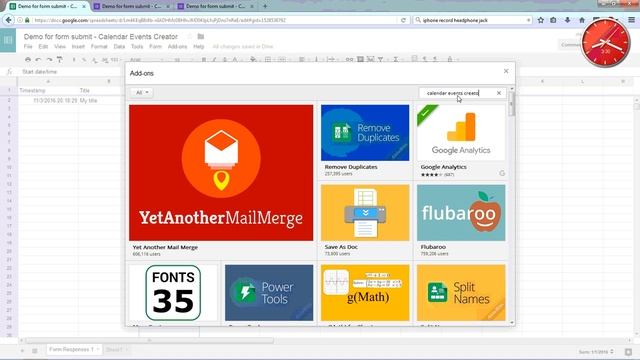Click the redo icon in toolbar

coord(49,60)
